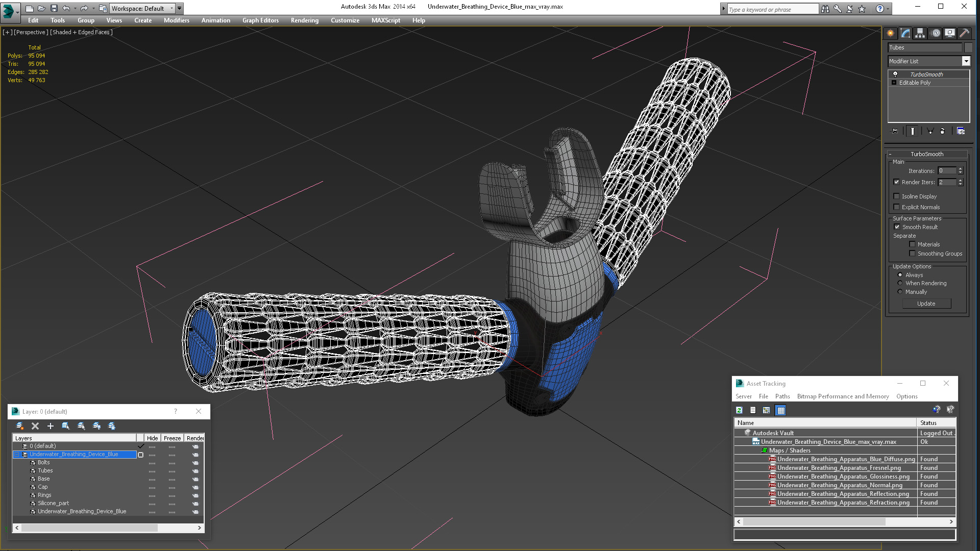Click Remove modifier from stack trash icon
980x551 pixels.
942,131
